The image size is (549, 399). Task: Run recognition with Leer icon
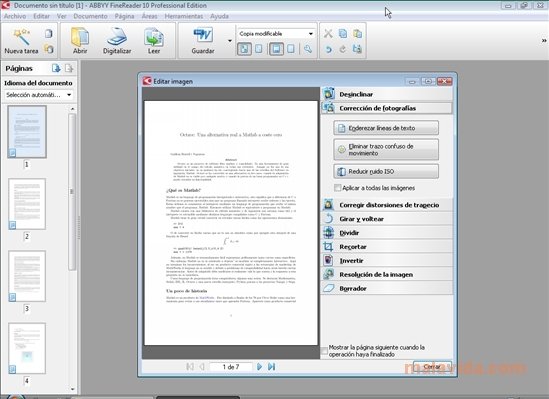[x=154, y=37]
